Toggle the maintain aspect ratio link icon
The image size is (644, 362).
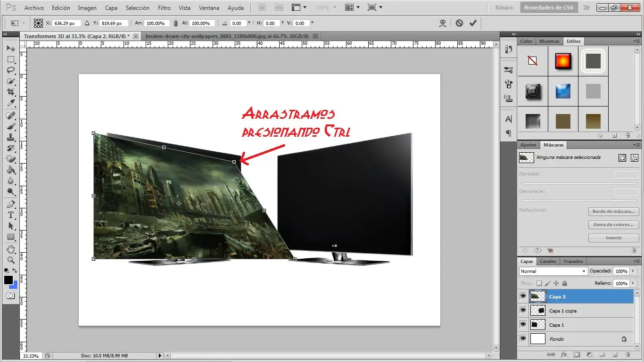(x=175, y=23)
